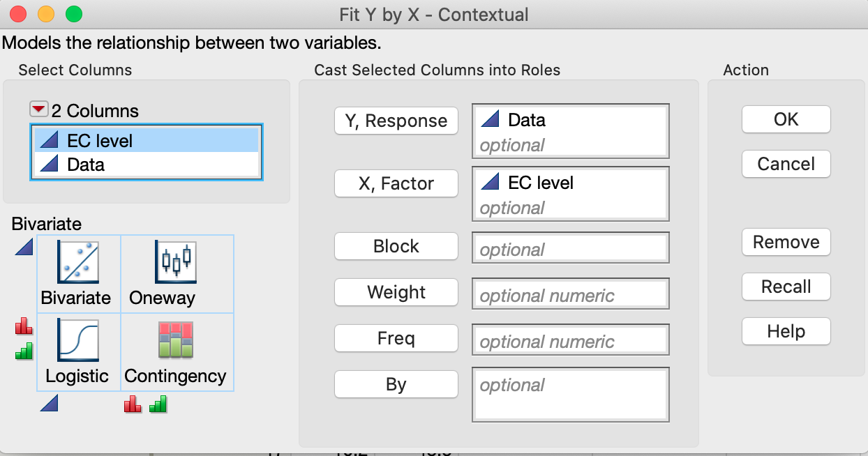Click the Block role button

coord(396,246)
